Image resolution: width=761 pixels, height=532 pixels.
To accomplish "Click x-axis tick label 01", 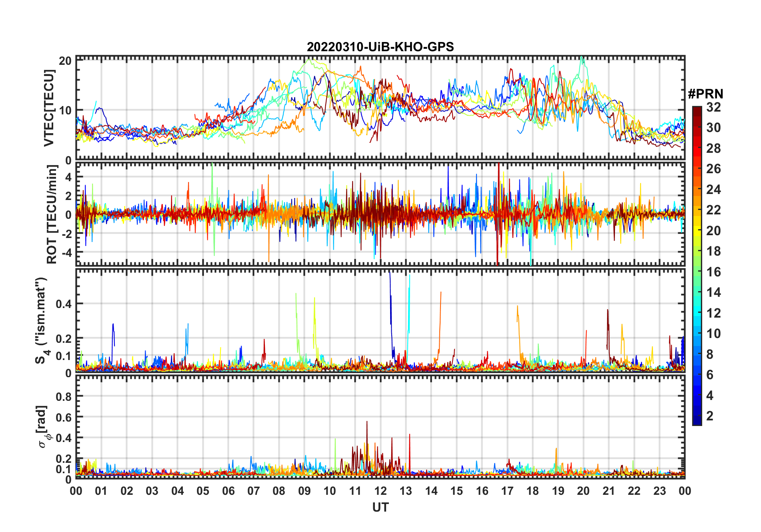I will coord(102,491).
